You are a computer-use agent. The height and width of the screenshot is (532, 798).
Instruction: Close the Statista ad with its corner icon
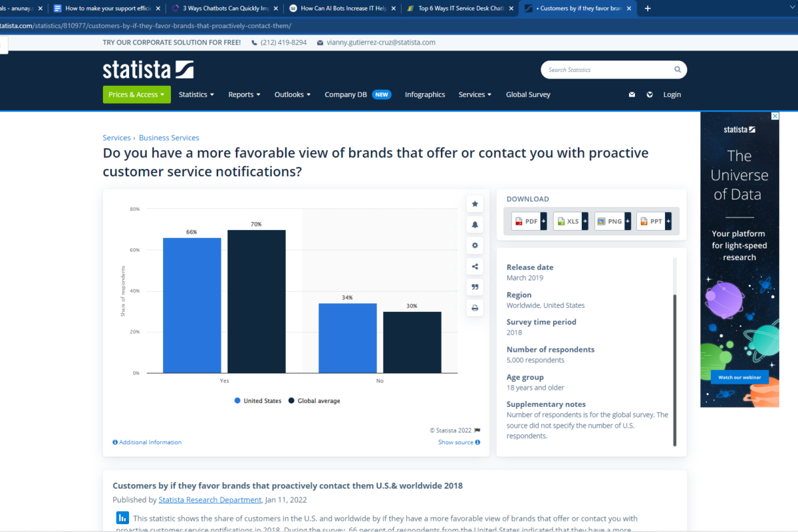(x=774, y=116)
